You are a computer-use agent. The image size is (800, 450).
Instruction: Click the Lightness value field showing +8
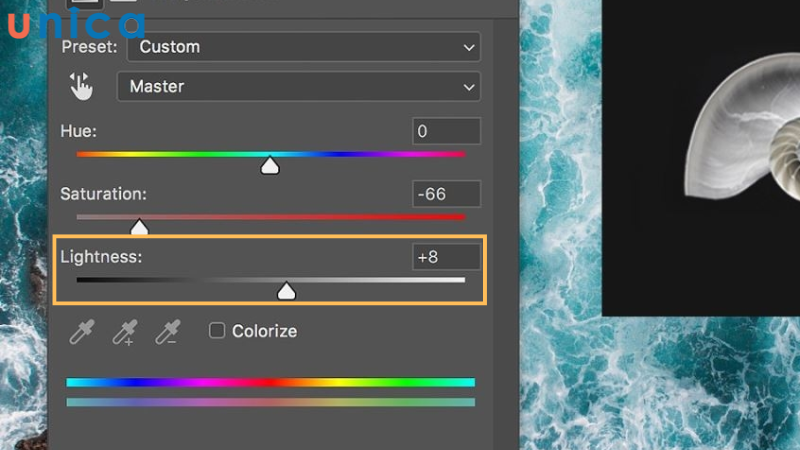446,257
